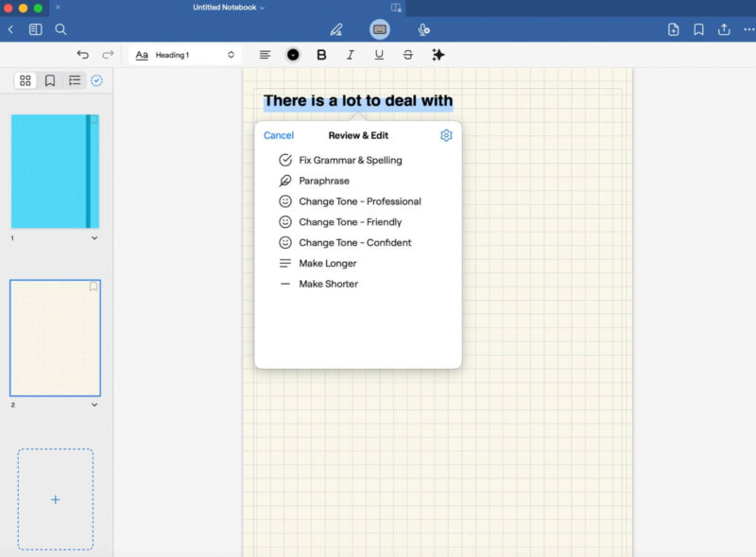This screenshot has width=756, height=557.
Task: Close the notebook tab with the x
Action: (58, 8)
